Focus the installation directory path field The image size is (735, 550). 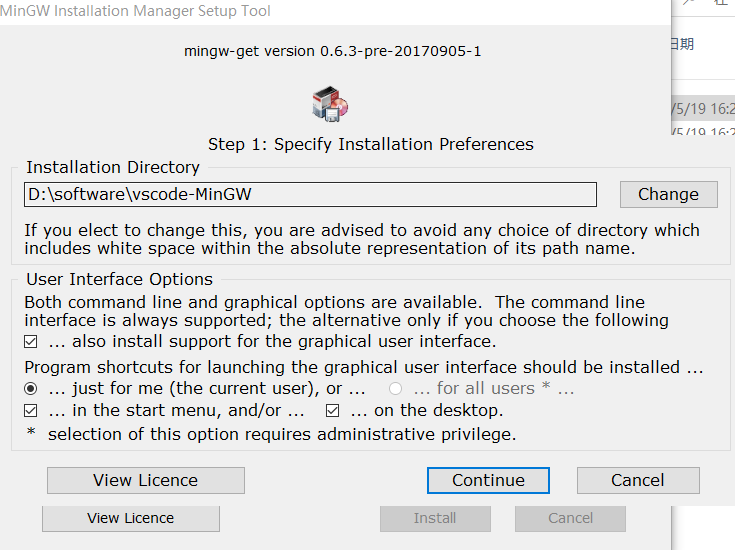pyautogui.click(x=310, y=194)
